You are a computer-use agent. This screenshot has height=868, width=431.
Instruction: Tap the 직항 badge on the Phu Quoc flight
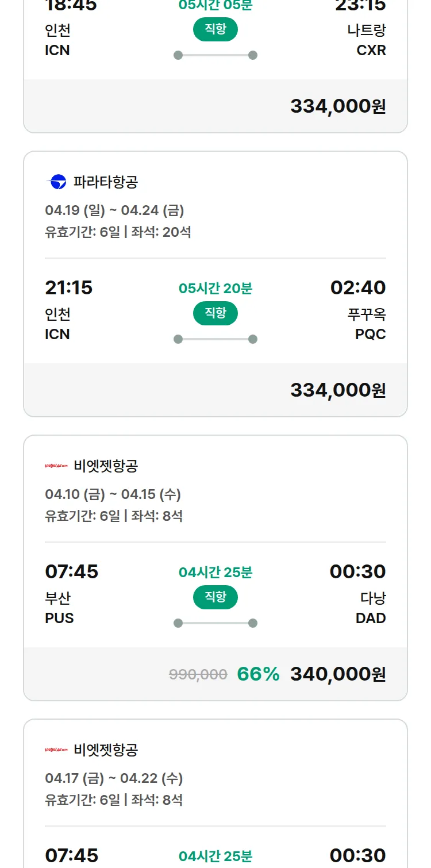coord(215,313)
